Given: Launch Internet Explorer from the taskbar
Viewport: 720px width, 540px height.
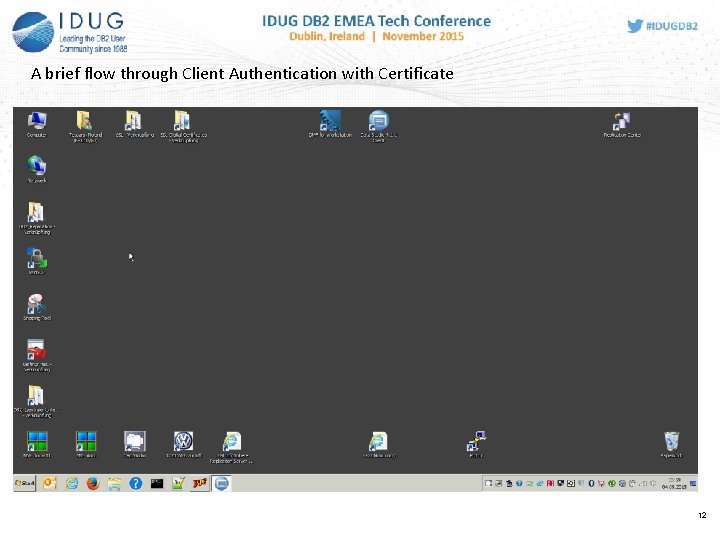Looking at the screenshot, I should pyautogui.click(x=72, y=483).
